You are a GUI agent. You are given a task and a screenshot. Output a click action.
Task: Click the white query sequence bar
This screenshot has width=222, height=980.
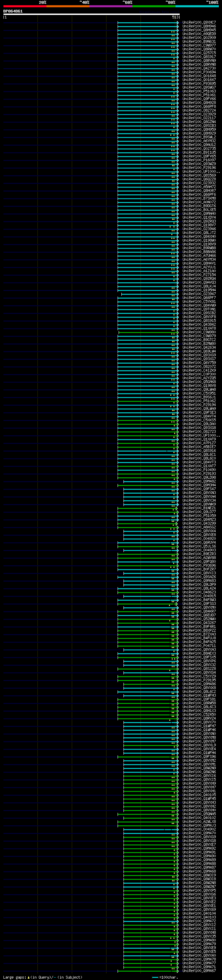tap(92, 15)
